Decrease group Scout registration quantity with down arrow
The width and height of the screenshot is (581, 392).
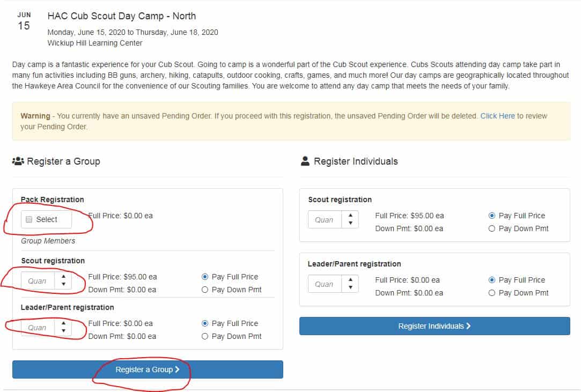click(x=63, y=284)
